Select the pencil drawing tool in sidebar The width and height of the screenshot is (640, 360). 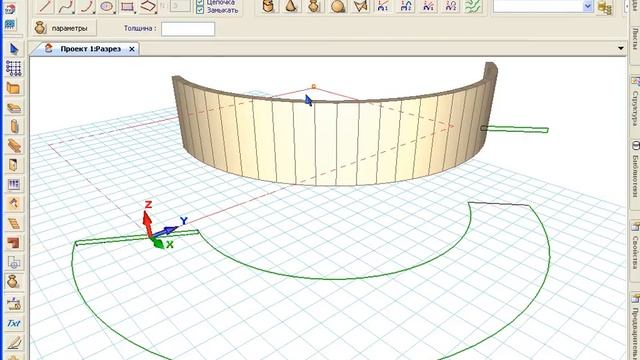(x=13, y=343)
